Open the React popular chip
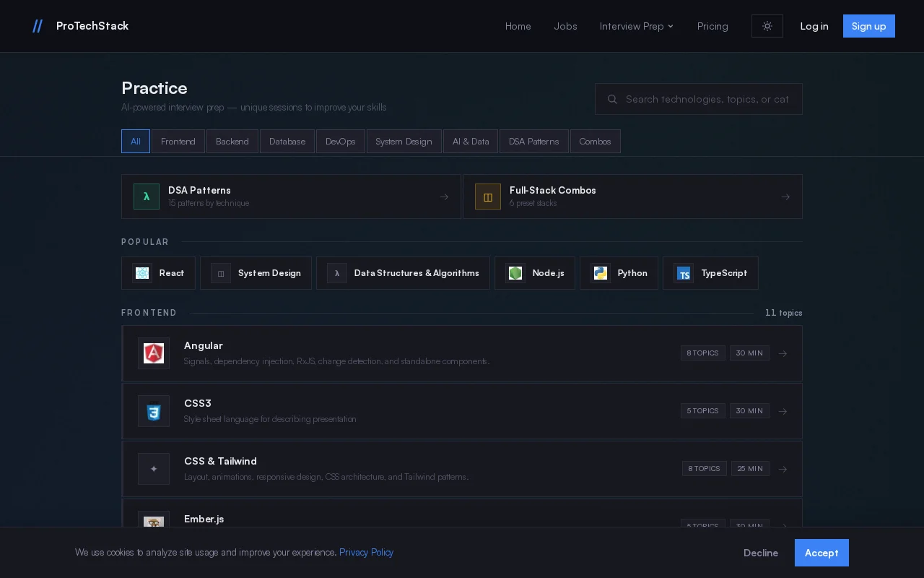 (158, 273)
